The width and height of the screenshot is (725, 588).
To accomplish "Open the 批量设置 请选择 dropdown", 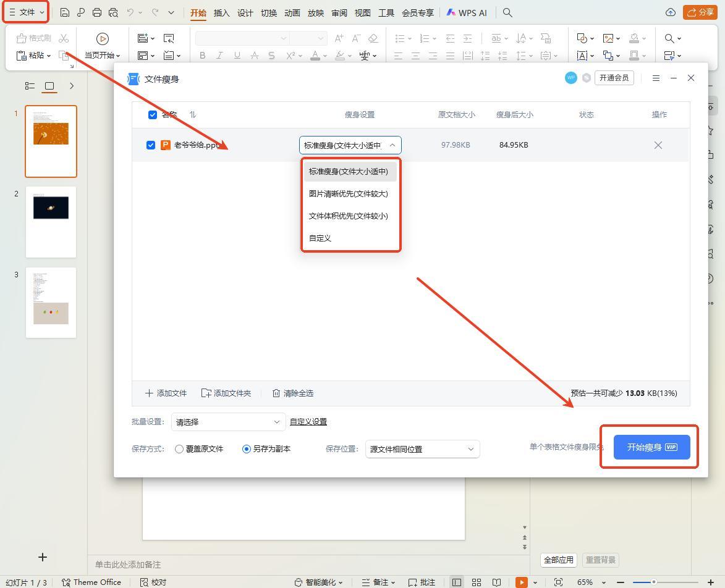I will (228, 422).
